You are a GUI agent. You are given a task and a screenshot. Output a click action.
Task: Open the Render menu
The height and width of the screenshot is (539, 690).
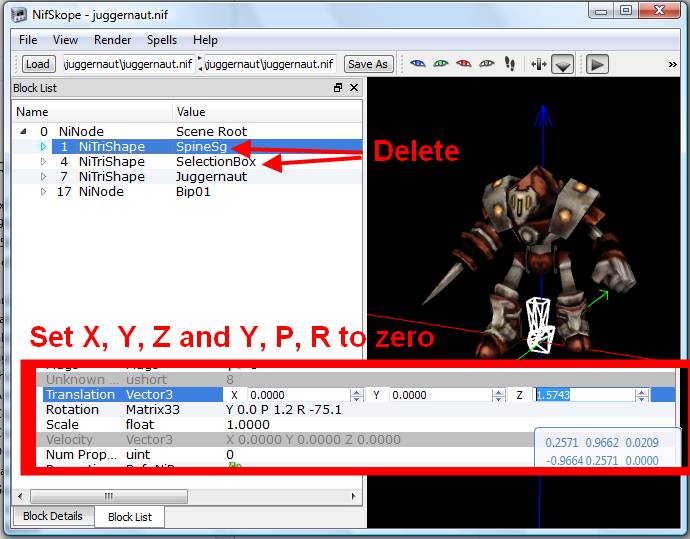[113, 40]
